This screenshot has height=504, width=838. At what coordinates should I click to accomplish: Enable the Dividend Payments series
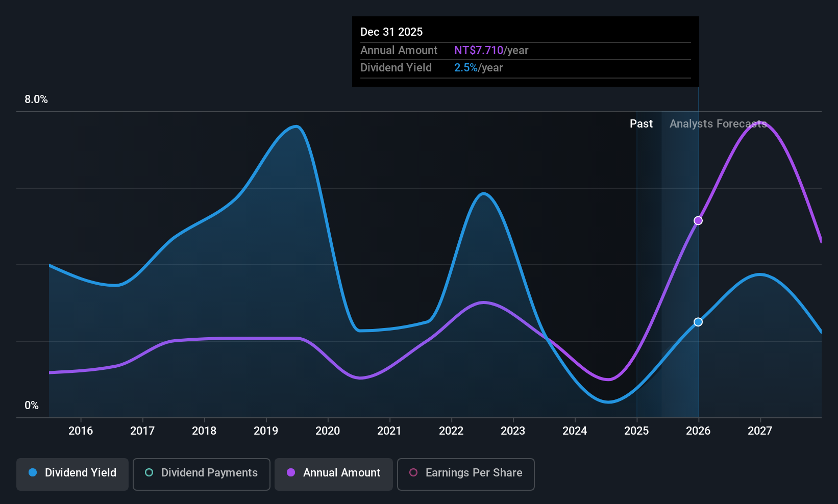pyautogui.click(x=202, y=474)
